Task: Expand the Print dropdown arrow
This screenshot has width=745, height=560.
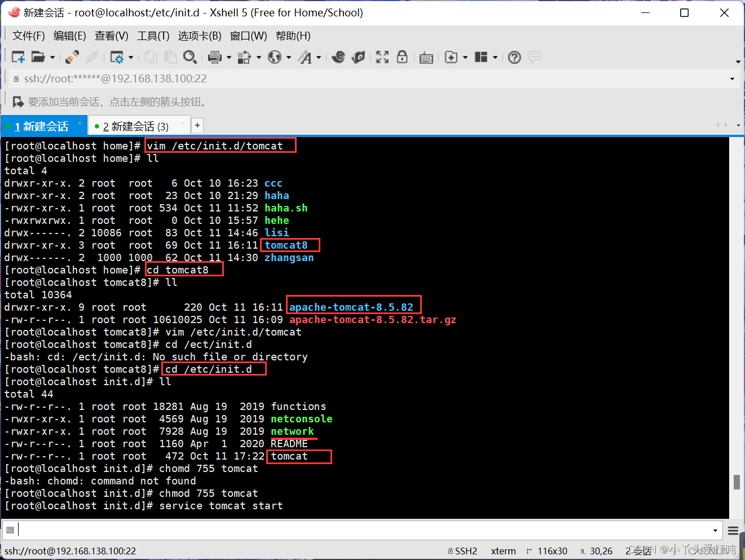Action: [229, 58]
